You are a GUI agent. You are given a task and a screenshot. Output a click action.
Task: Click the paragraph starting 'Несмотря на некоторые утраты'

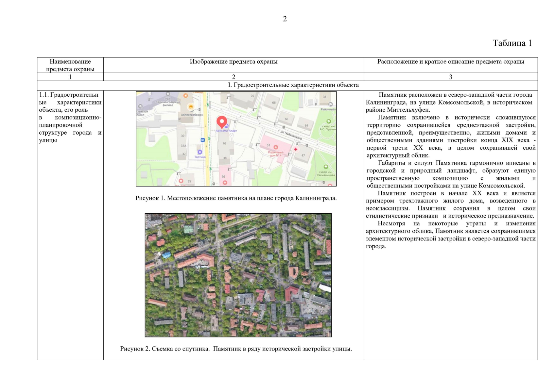tap(451, 235)
